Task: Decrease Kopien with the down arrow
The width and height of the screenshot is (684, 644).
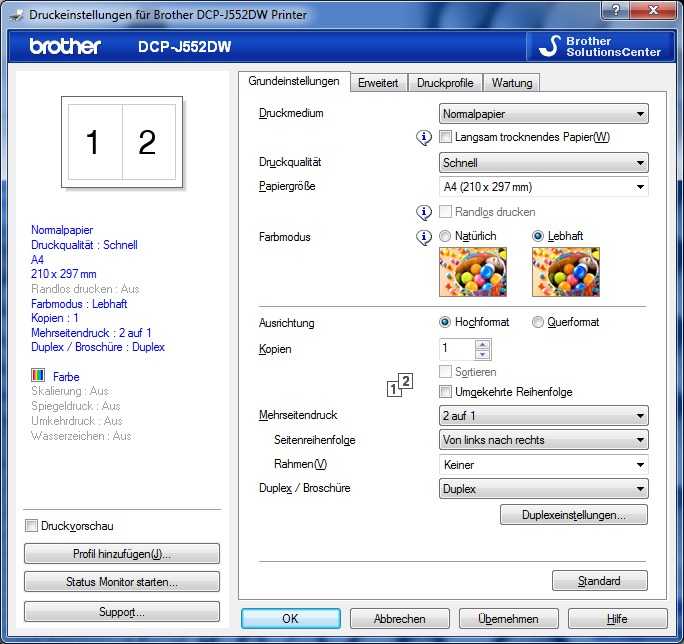Action: (x=482, y=354)
